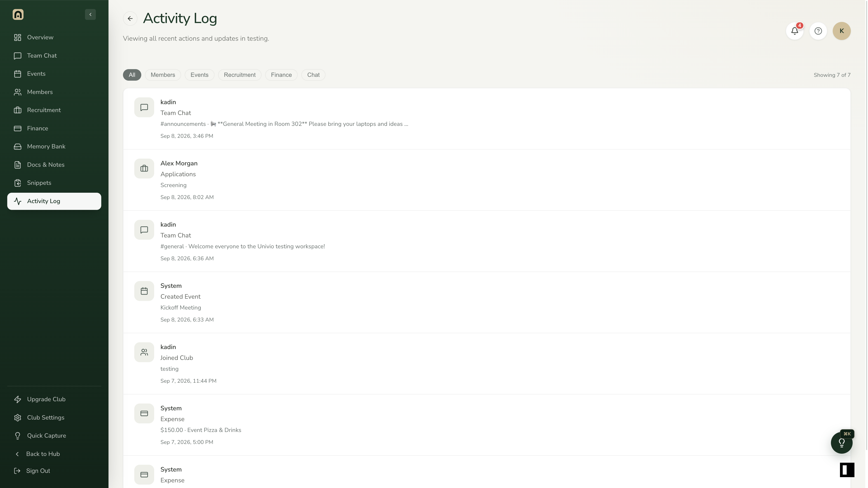Filter activity by Chat chip
This screenshot has width=868, height=488.
click(313, 75)
